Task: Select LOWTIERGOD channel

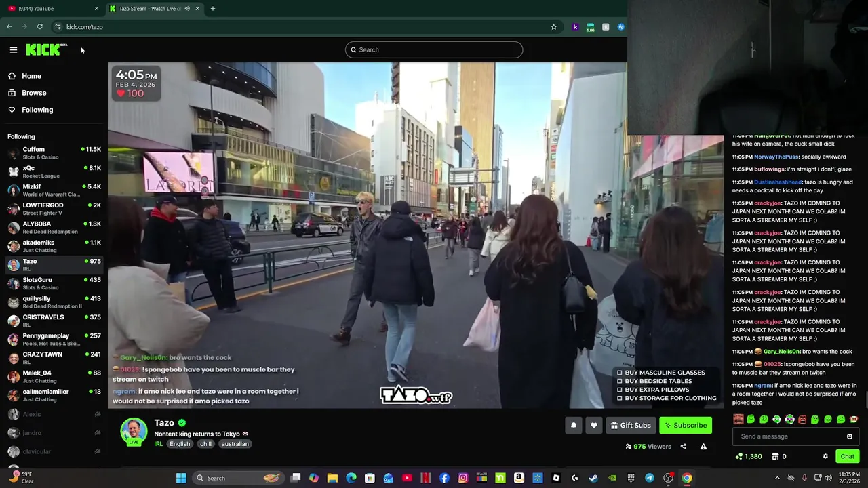Action: coord(54,209)
